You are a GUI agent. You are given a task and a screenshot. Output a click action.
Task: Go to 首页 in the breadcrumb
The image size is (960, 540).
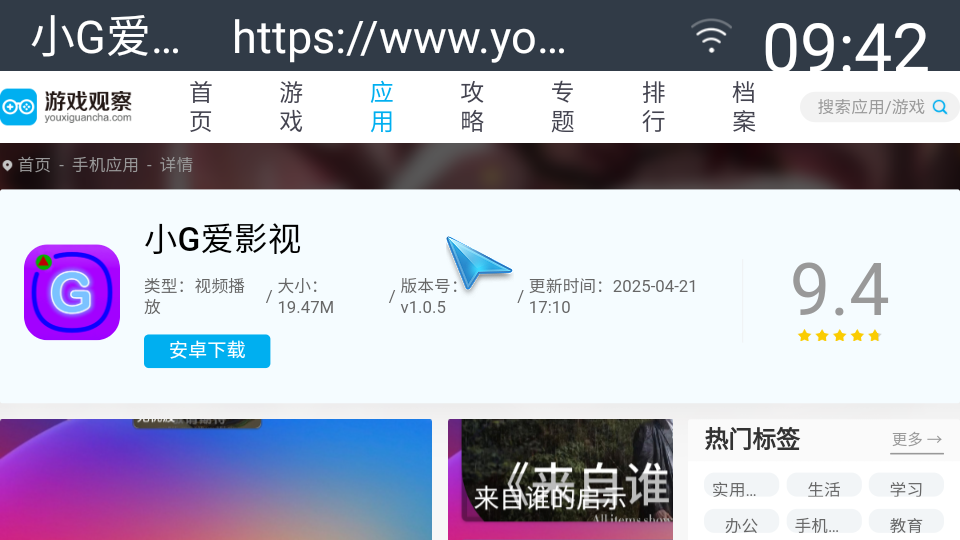tap(34, 165)
